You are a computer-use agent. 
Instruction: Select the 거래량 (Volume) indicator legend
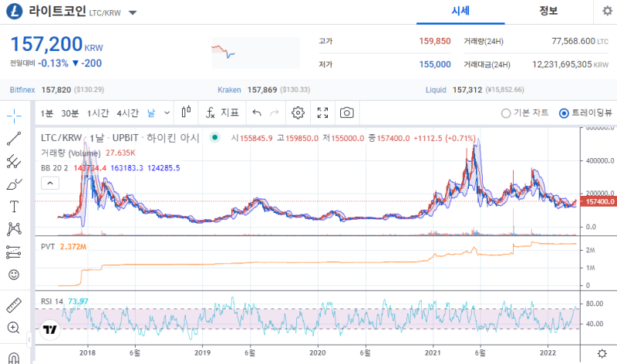(71, 153)
